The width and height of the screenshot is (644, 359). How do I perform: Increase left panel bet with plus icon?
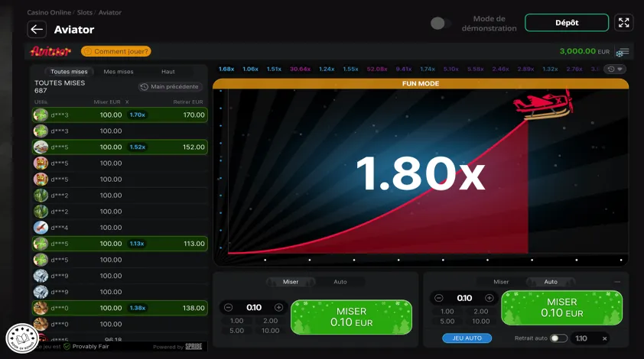[x=279, y=307]
